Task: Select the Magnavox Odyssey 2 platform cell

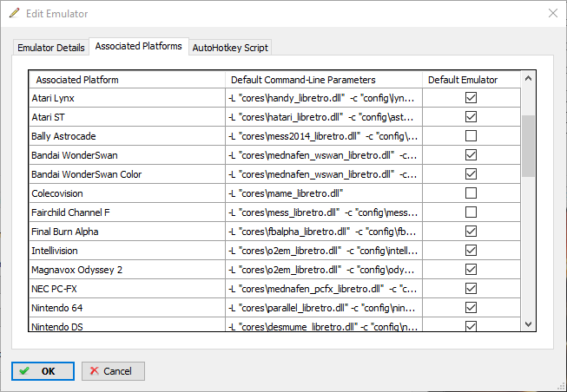Action: pos(127,270)
